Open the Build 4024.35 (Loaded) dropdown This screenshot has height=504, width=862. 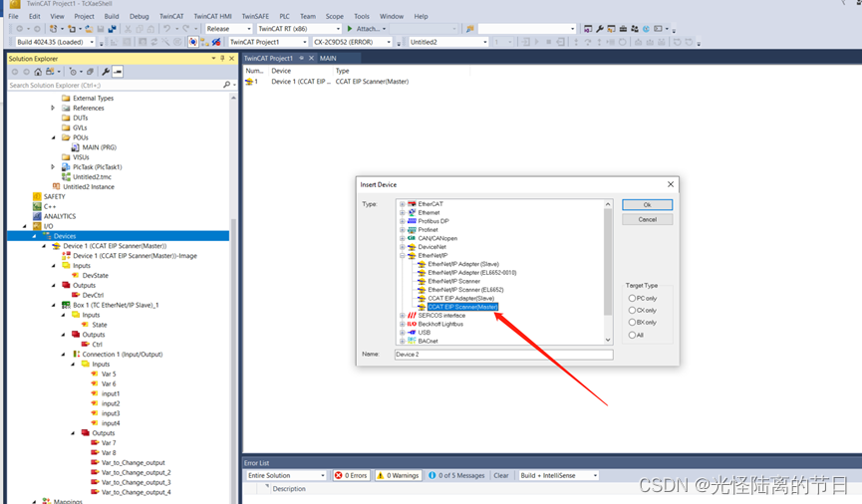(92, 42)
